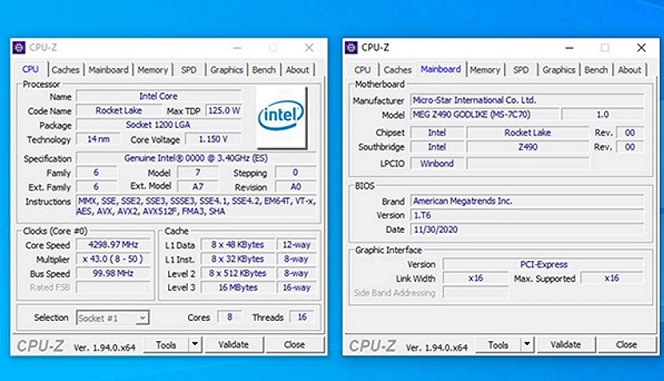Click the '125.0 W' Max TDP value
Viewport: 664px width, 381px height.
[224, 110]
